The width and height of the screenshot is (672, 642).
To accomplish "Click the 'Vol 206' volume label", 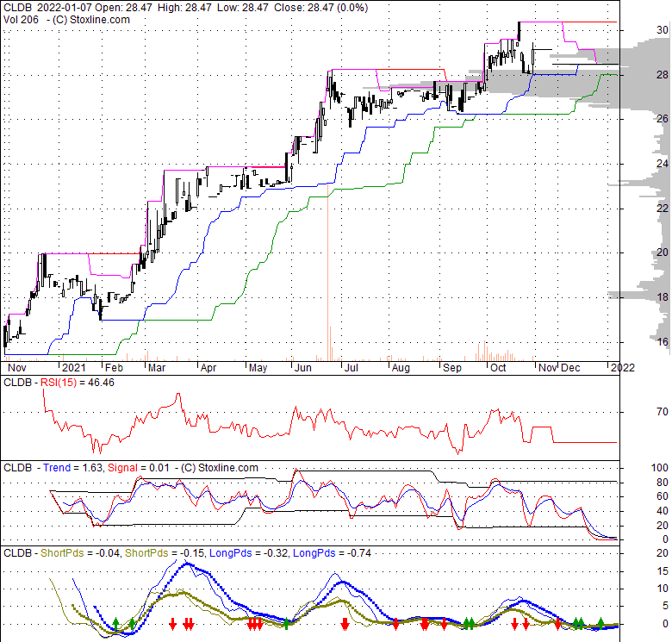I will tap(21, 20).
